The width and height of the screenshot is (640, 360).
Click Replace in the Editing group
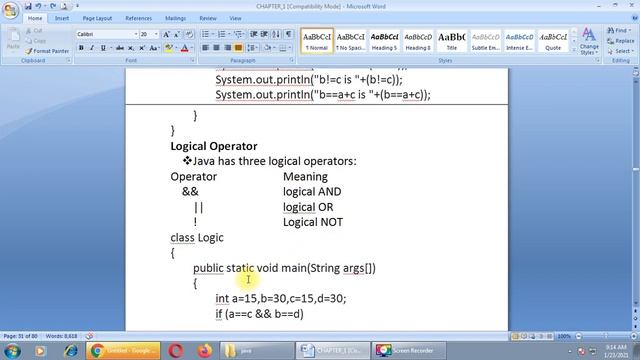tap(621, 41)
